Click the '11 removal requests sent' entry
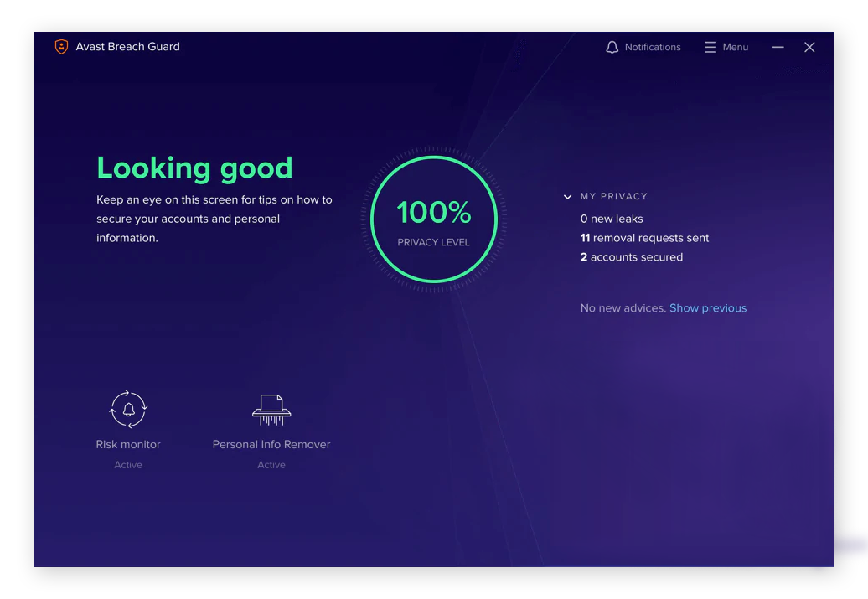 644,238
